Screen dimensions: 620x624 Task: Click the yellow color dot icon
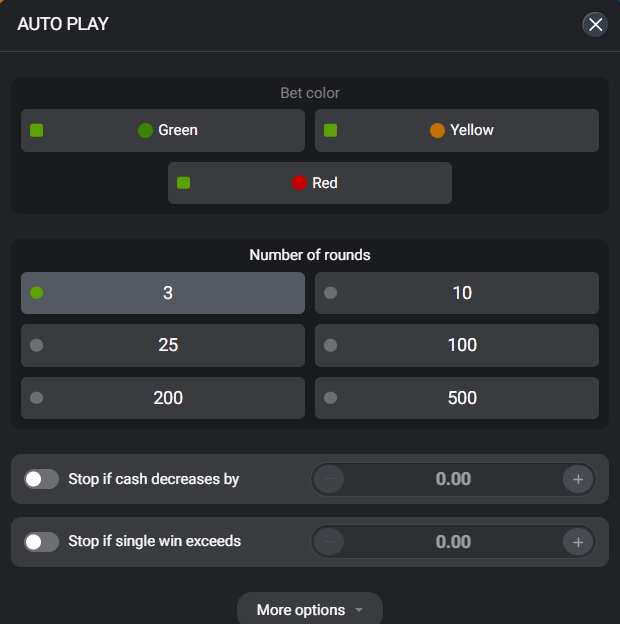(437, 130)
